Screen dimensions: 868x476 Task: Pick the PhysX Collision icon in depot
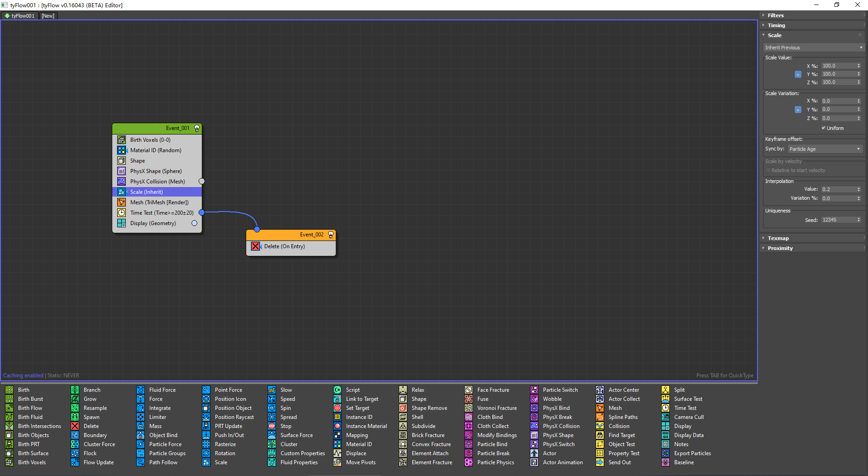coord(534,426)
